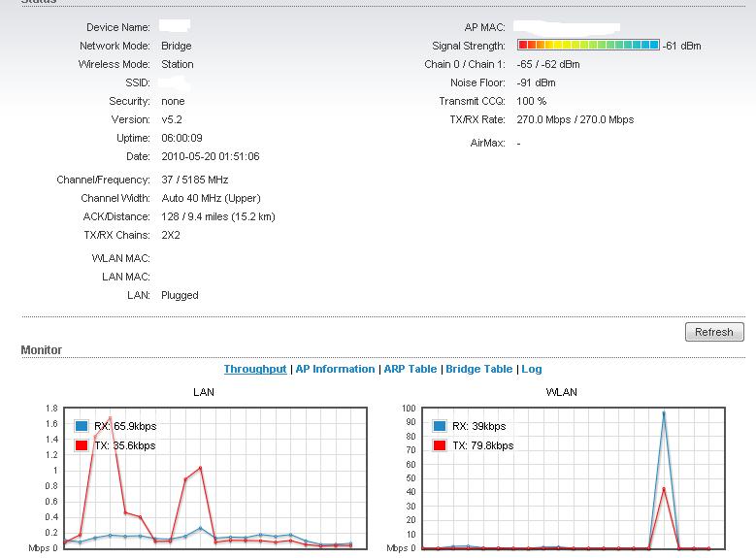Click the red TX legend swatch in WLAN chart

tap(440, 445)
